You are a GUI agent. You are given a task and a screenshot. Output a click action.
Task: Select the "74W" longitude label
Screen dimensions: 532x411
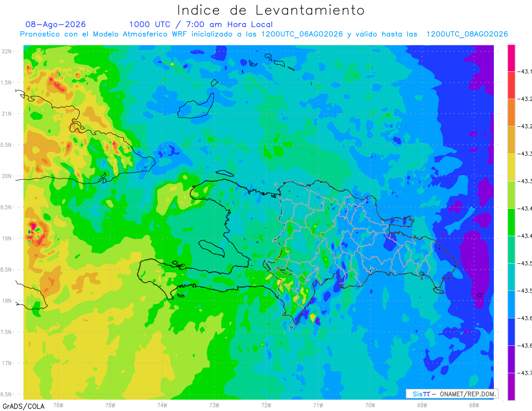tap(162, 405)
